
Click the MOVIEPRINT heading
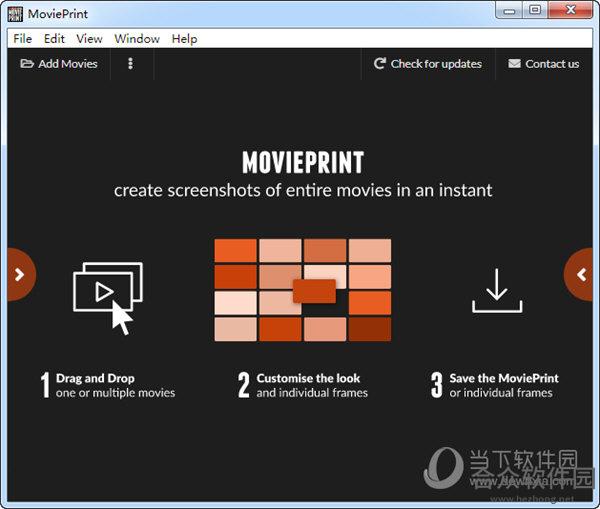point(303,162)
